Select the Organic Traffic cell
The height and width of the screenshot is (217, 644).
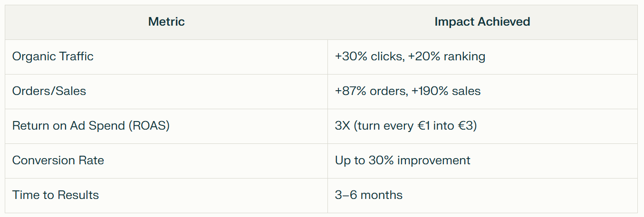click(166, 57)
